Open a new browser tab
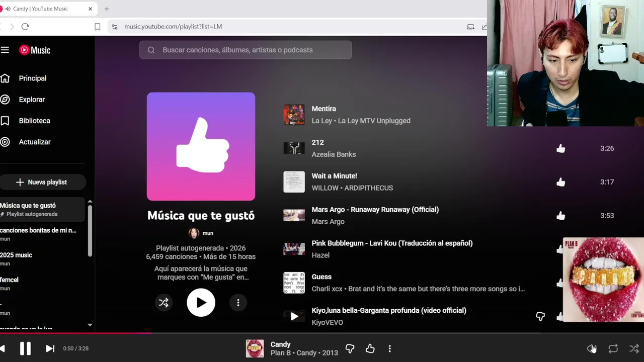This screenshot has height=362, width=644. coord(107,9)
